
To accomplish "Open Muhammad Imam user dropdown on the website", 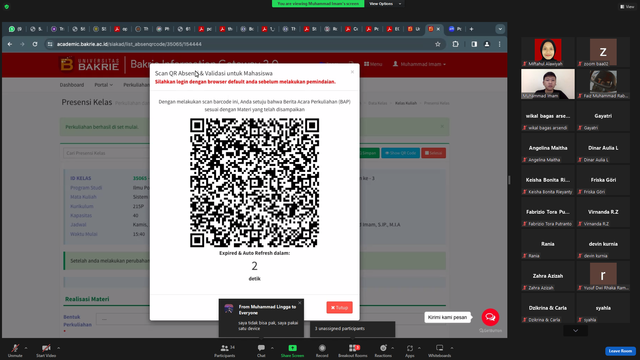I will point(419,64).
